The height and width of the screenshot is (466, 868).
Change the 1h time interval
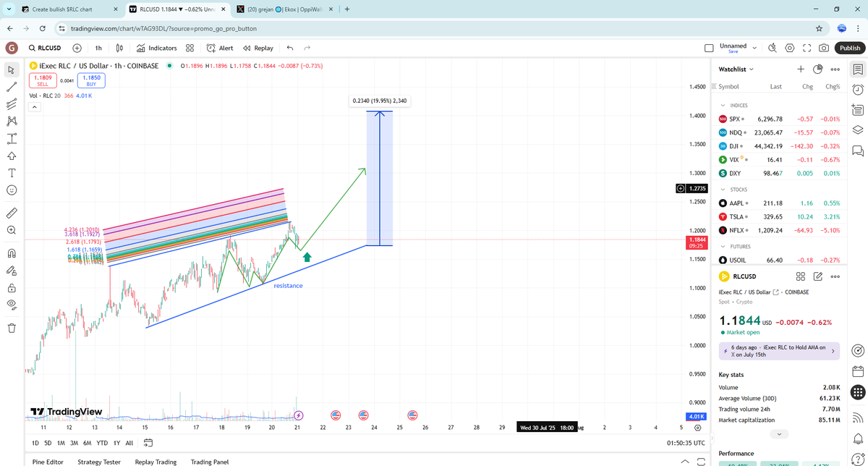(x=98, y=48)
